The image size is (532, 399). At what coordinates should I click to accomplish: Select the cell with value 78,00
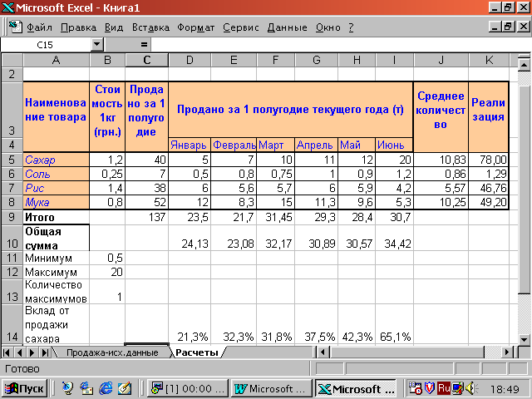pyautogui.click(x=489, y=160)
